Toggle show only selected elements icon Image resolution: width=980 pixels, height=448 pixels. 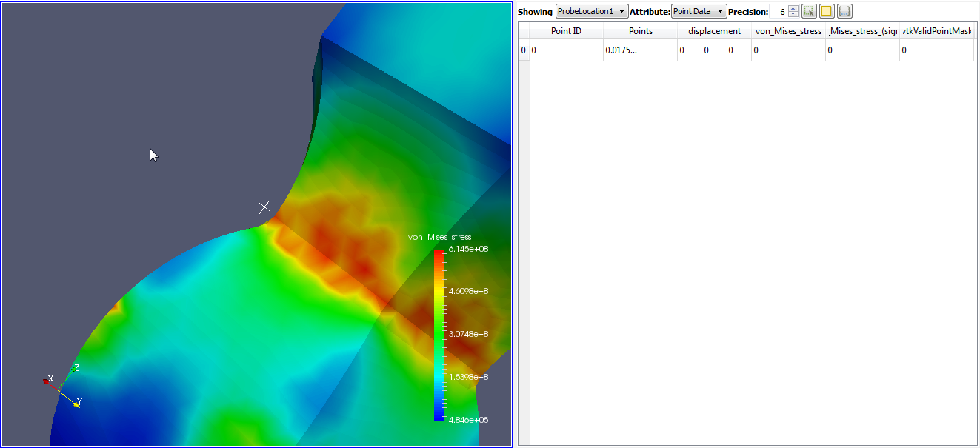[809, 11]
